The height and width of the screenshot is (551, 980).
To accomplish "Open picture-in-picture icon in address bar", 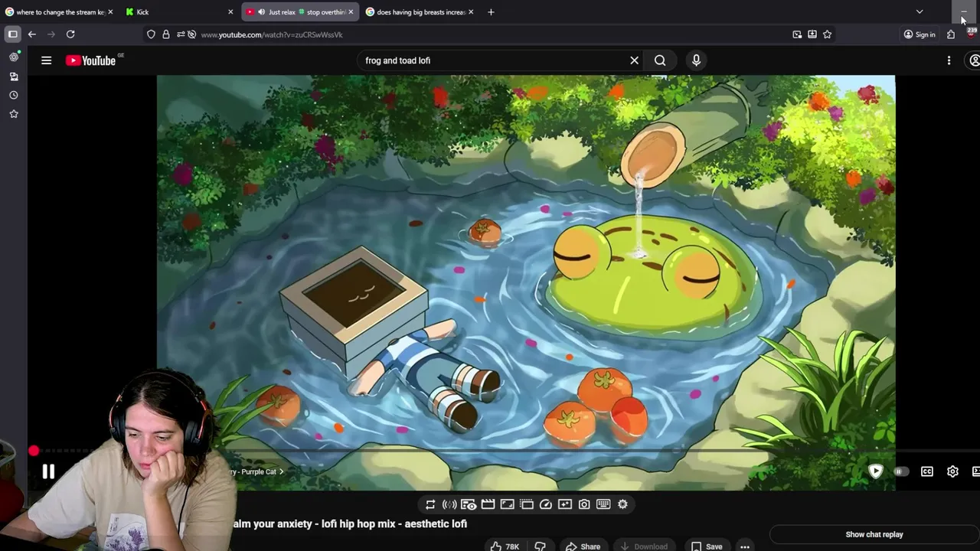I will click(797, 34).
